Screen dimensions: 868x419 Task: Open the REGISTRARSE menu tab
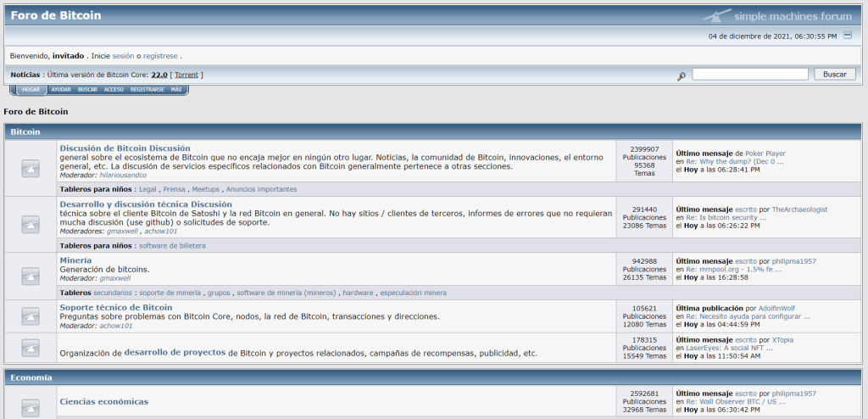coord(147,89)
